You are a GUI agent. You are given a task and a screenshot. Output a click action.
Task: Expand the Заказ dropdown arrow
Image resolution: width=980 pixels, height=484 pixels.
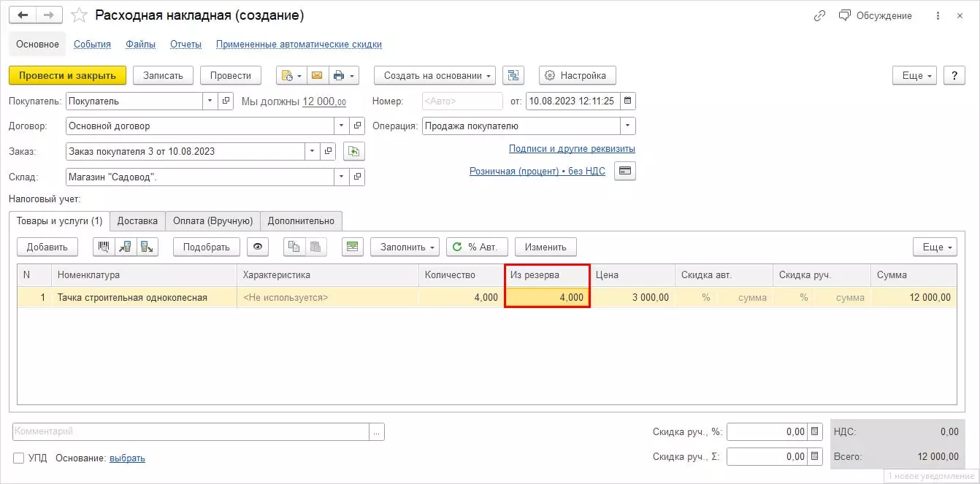click(313, 151)
